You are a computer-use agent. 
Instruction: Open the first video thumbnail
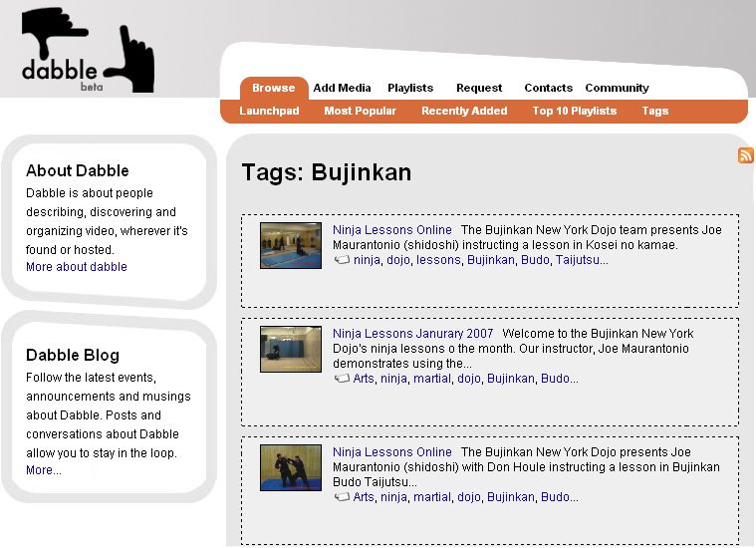click(291, 245)
